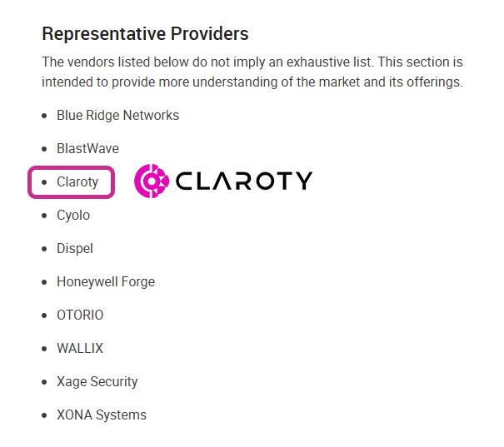Click the vendors disclaimer paragraph text
504x447 pixels.
[252, 72]
